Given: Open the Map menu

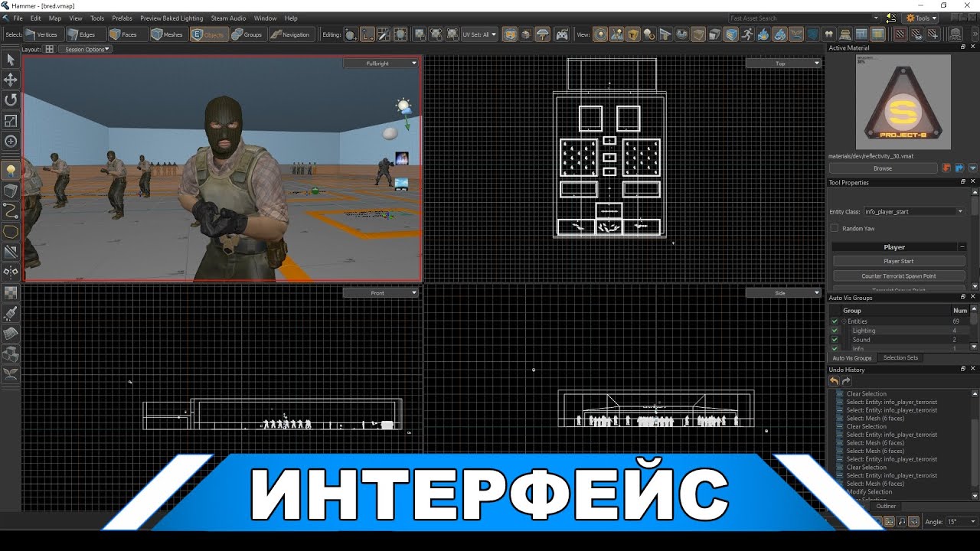Looking at the screenshot, I should coord(55,18).
